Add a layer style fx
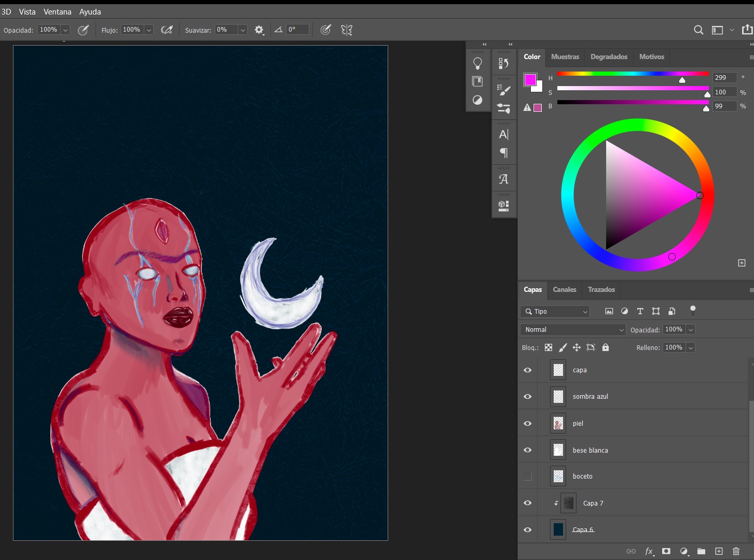 649,551
